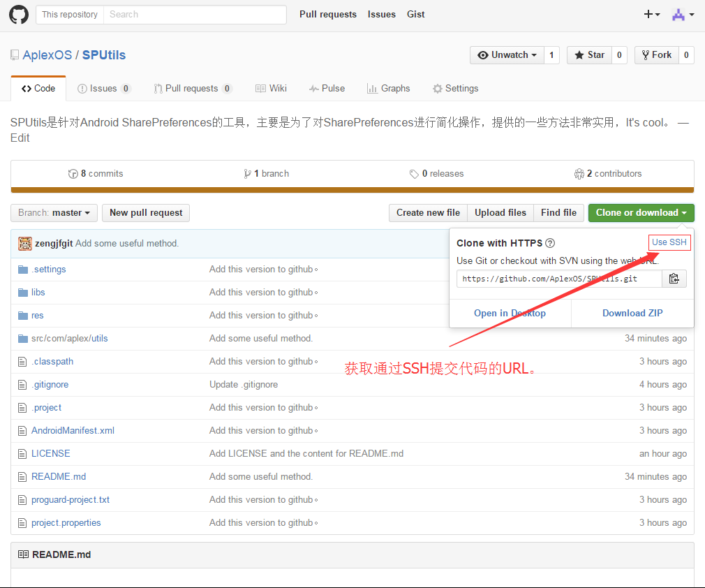Click Upload files button
Image resolution: width=705 pixels, height=588 pixels.
[500, 213]
